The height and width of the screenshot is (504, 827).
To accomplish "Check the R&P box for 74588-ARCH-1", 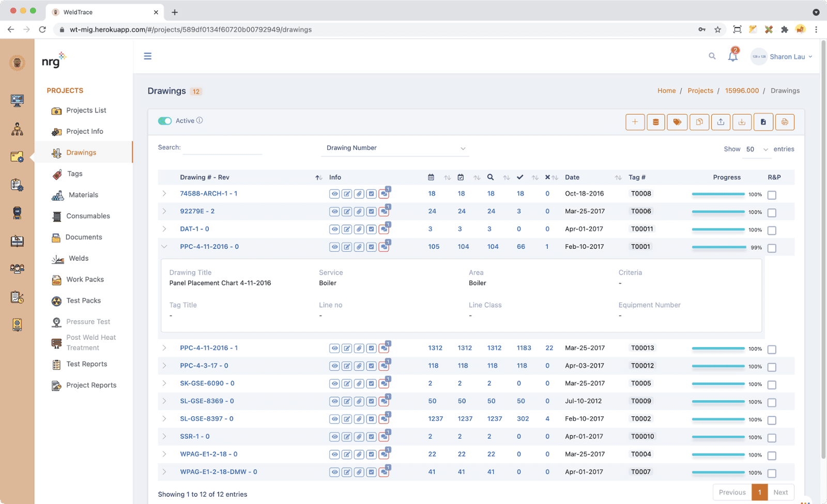I will pos(772,195).
